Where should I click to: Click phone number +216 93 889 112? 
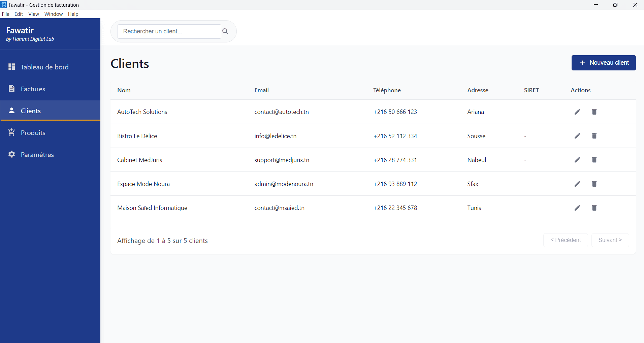pyautogui.click(x=395, y=184)
